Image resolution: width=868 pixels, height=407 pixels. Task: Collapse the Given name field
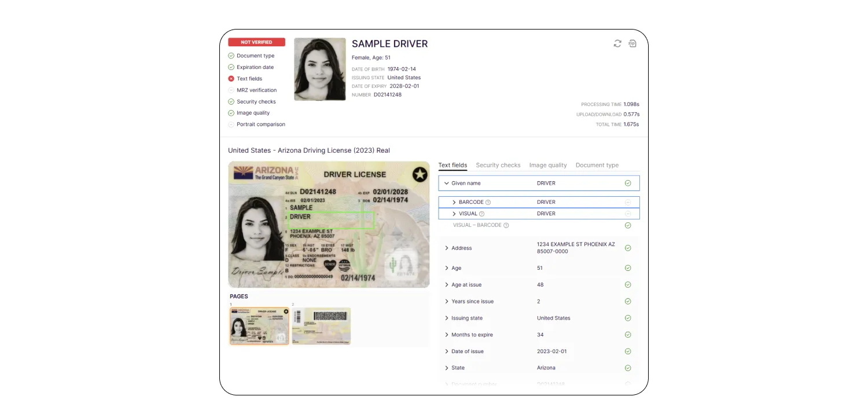pyautogui.click(x=446, y=184)
